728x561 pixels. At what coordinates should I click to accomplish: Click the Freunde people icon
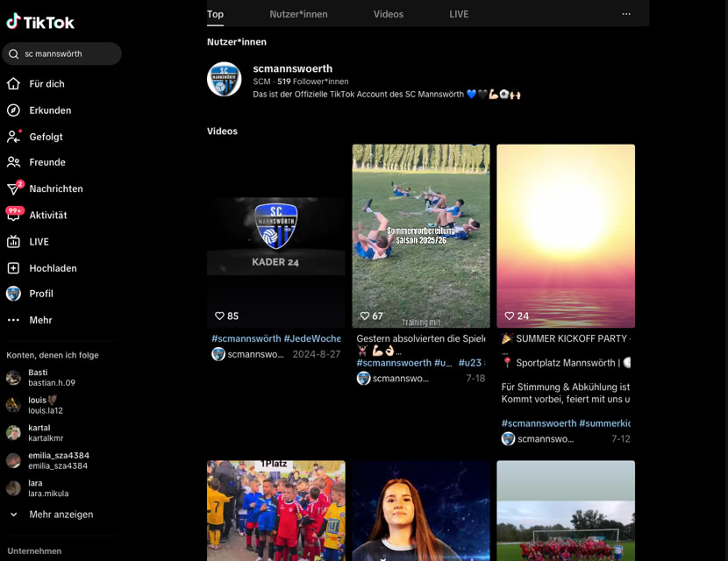(13, 162)
